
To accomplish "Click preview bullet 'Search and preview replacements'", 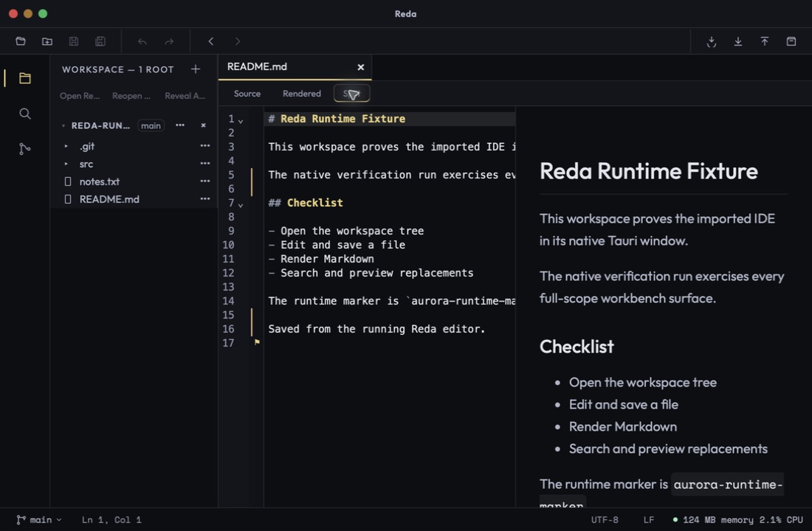I will coord(668,448).
